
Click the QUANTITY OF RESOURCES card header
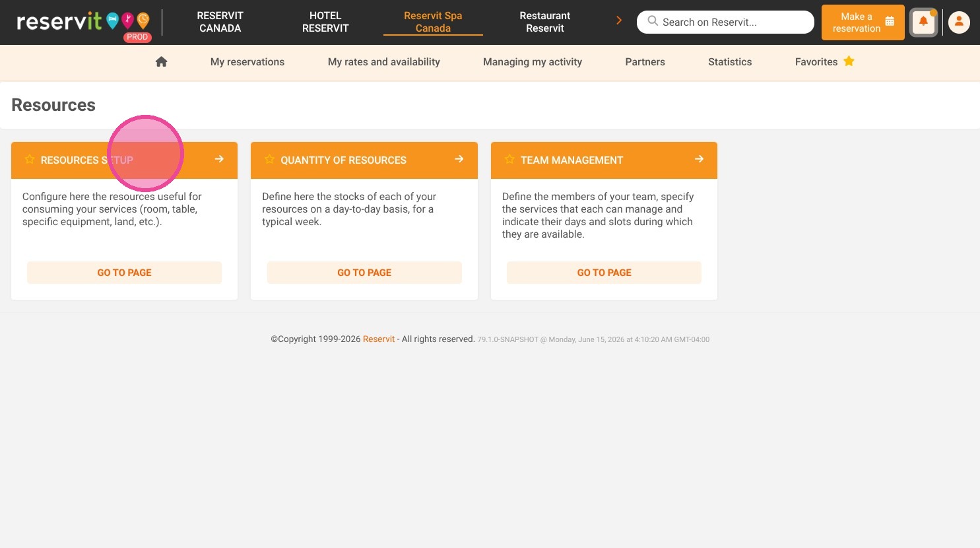point(364,160)
